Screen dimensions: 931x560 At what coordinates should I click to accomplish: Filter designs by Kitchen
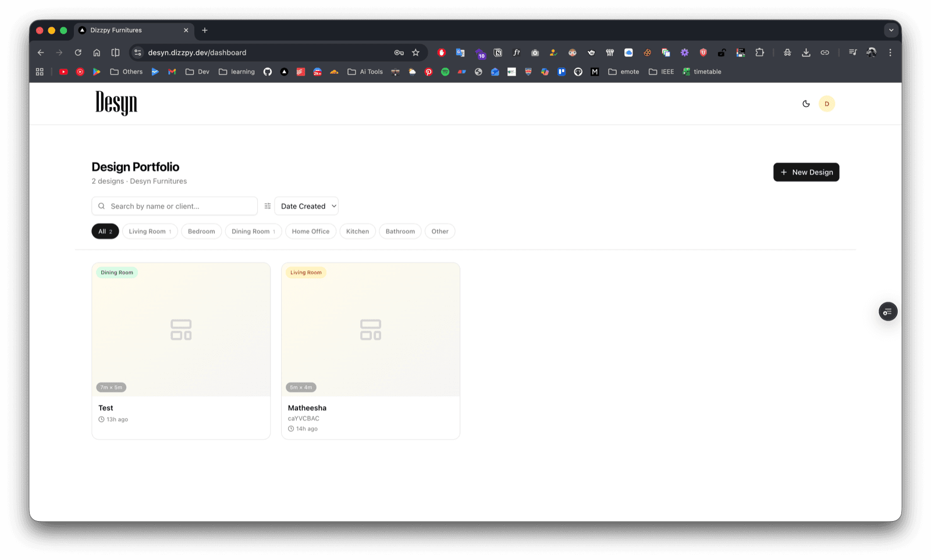point(357,231)
